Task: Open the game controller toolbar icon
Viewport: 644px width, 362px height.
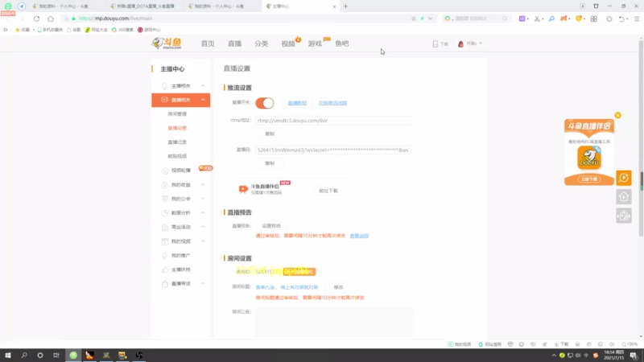Action: 564,19
